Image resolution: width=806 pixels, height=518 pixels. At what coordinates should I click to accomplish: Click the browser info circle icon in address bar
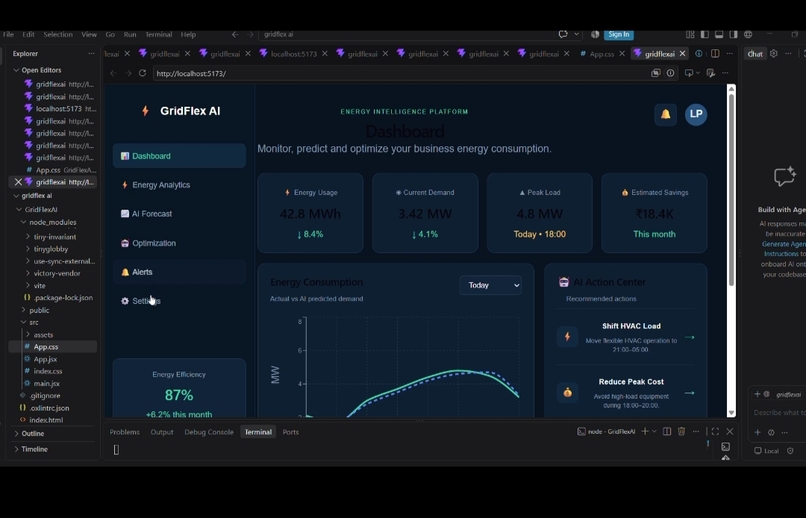[x=670, y=73]
